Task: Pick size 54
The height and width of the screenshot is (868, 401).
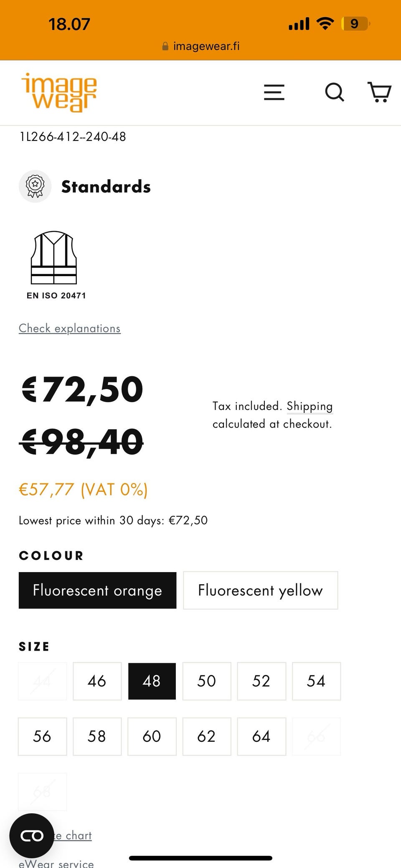Action: (316, 681)
